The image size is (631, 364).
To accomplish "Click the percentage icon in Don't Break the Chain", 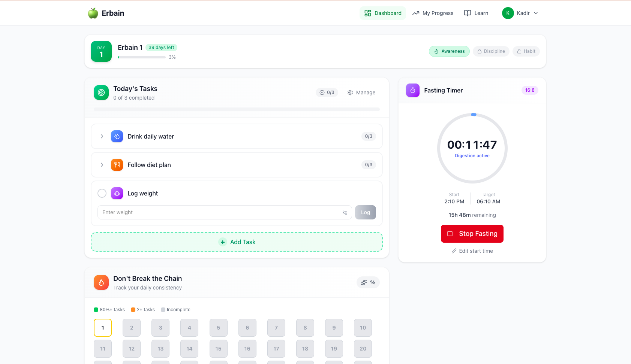I will coord(372,282).
